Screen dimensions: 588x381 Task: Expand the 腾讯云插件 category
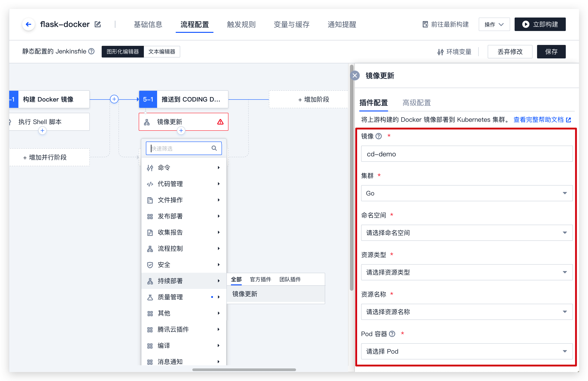[184, 329]
